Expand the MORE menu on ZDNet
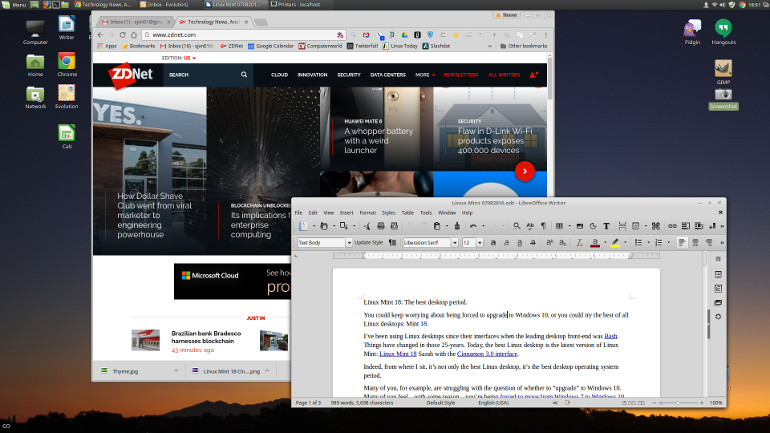Image resolution: width=770 pixels, height=433 pixels. 425,75
